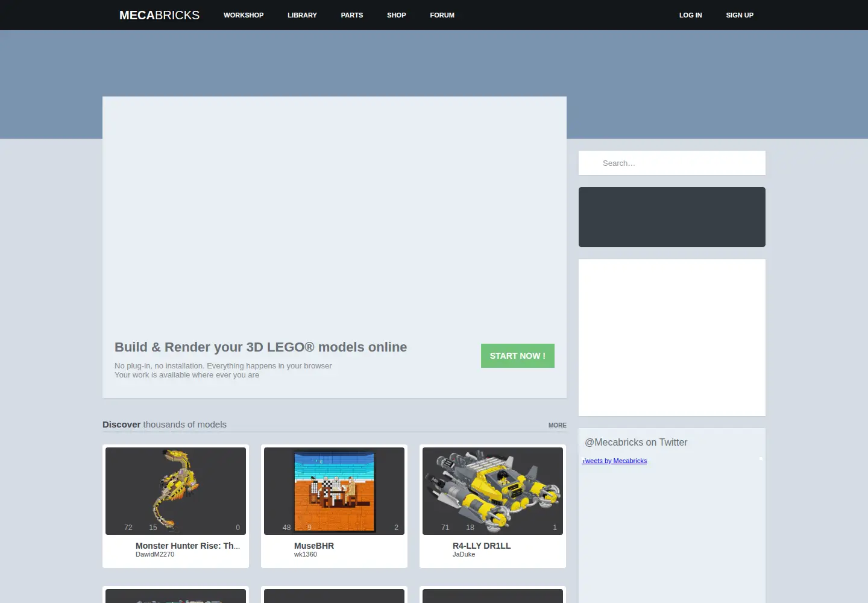Visit the SHOP page

coord(397,15)
